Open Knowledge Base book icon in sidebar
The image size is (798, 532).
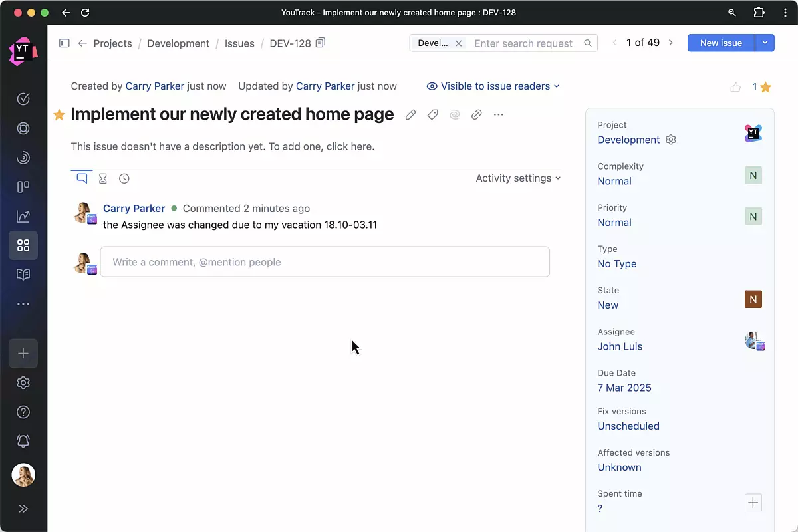coord(23,275)
